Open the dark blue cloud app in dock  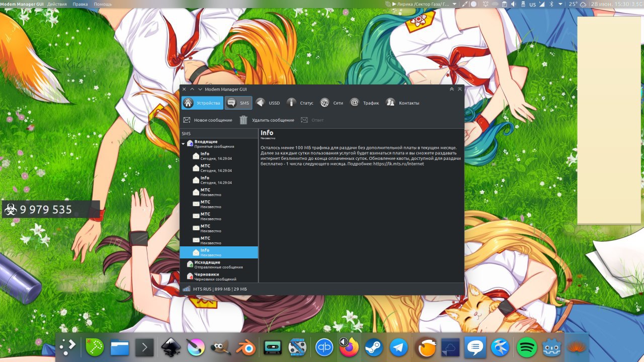point(450,347)
